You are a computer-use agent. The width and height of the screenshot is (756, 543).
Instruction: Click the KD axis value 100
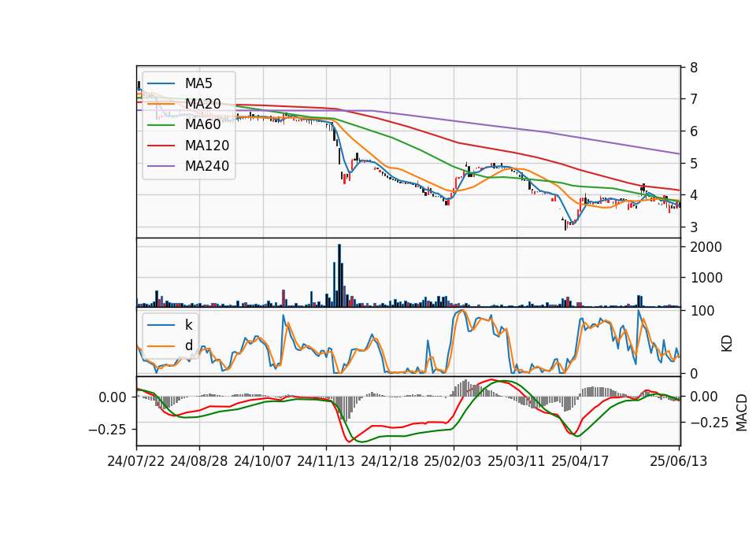pos(702,311)
